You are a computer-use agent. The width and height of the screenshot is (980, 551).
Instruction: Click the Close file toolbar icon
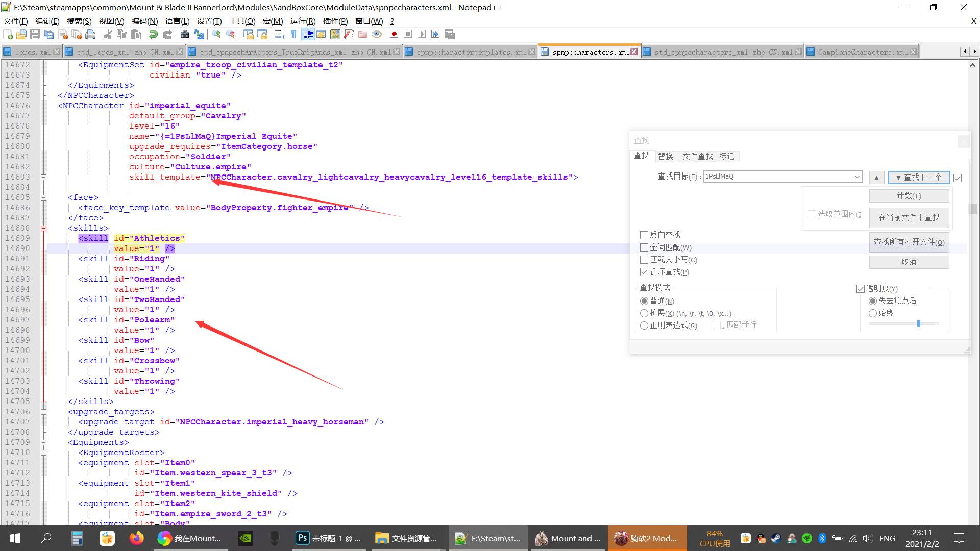point(63,34)
